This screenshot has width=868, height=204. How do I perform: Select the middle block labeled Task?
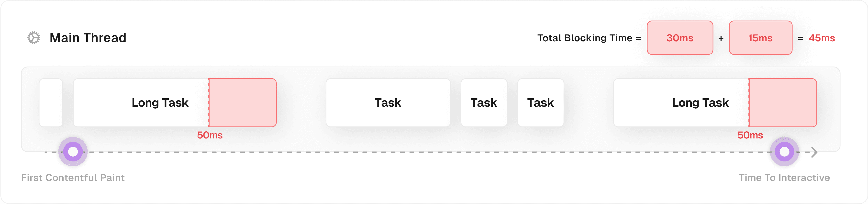point(484,102)
